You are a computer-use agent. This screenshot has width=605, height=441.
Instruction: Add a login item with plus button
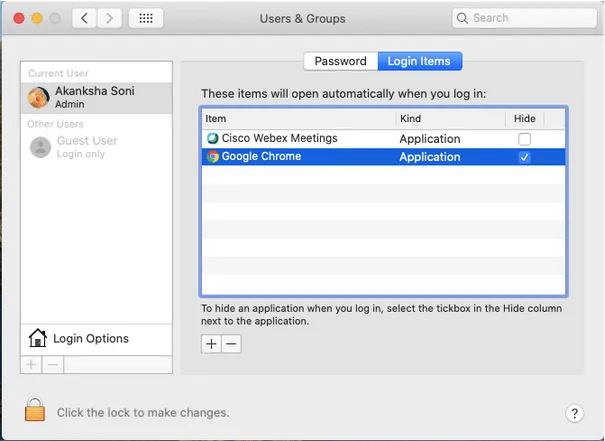pyautogui.click(x=211, y=344)
